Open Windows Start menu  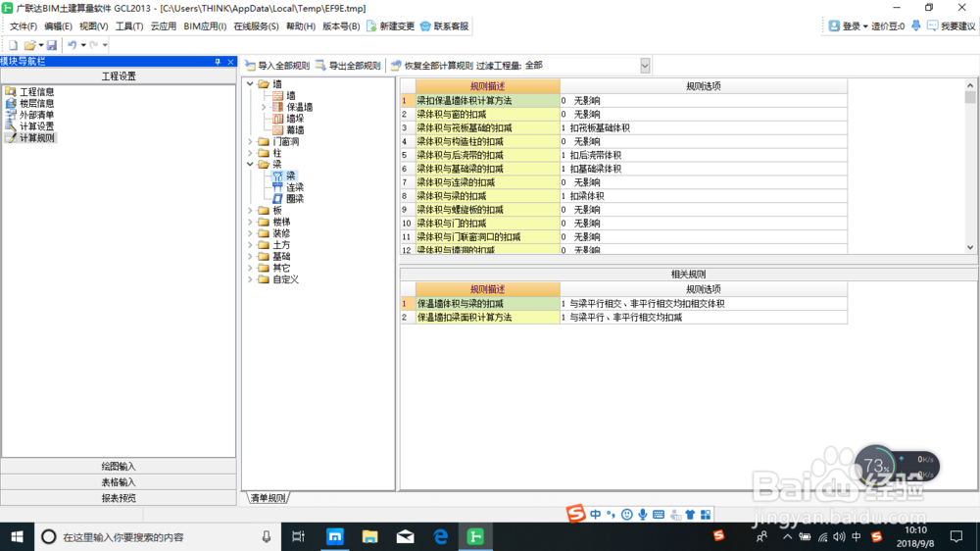click(17, 536)
